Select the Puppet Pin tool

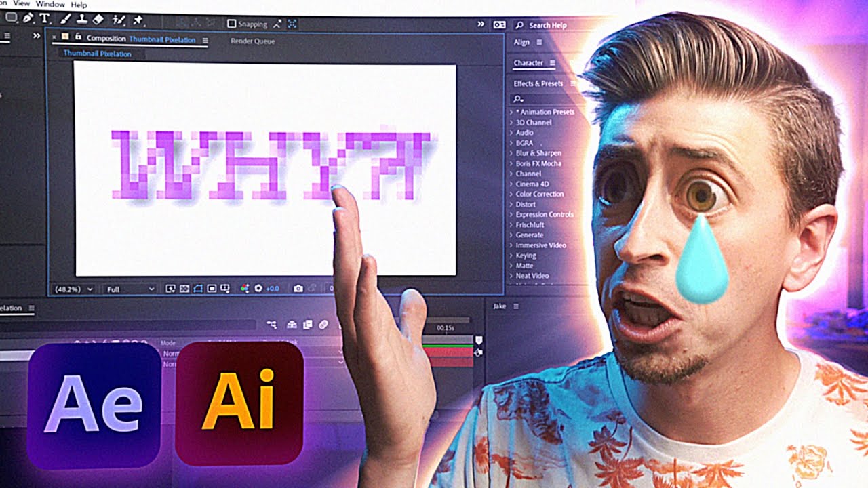coord(138,21)
